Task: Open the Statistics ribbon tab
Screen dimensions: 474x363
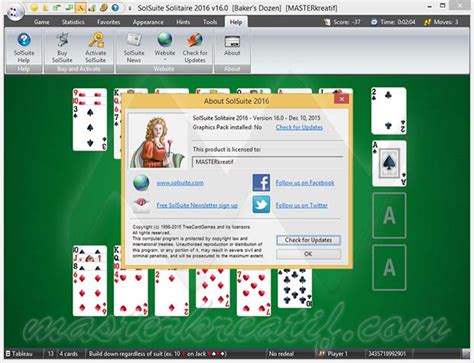Action: pyautogui.click(x=73, y=22)
